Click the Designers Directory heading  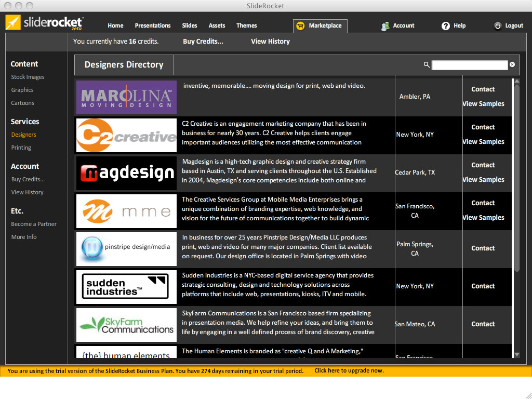point(124,65)
